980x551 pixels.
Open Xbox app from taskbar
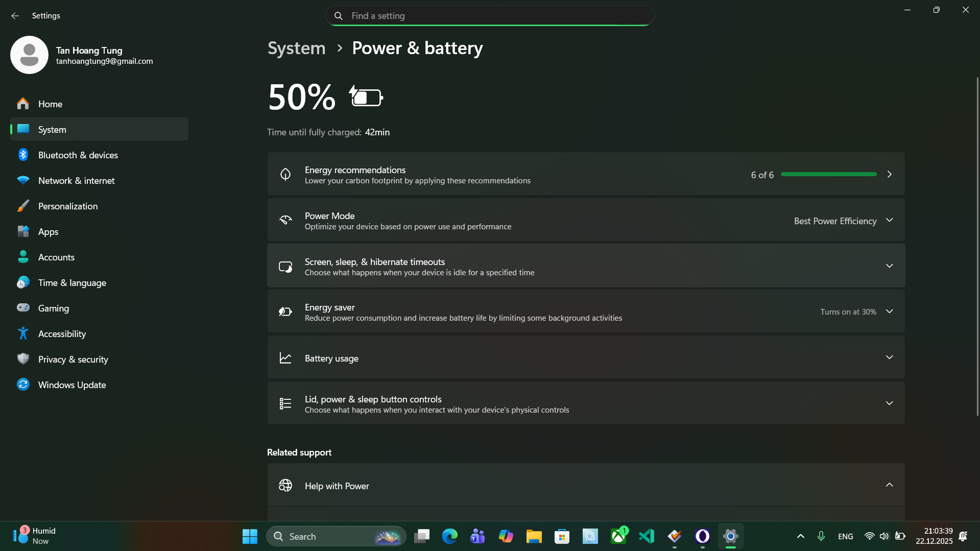pyautogui.click(x=618, y=536)
